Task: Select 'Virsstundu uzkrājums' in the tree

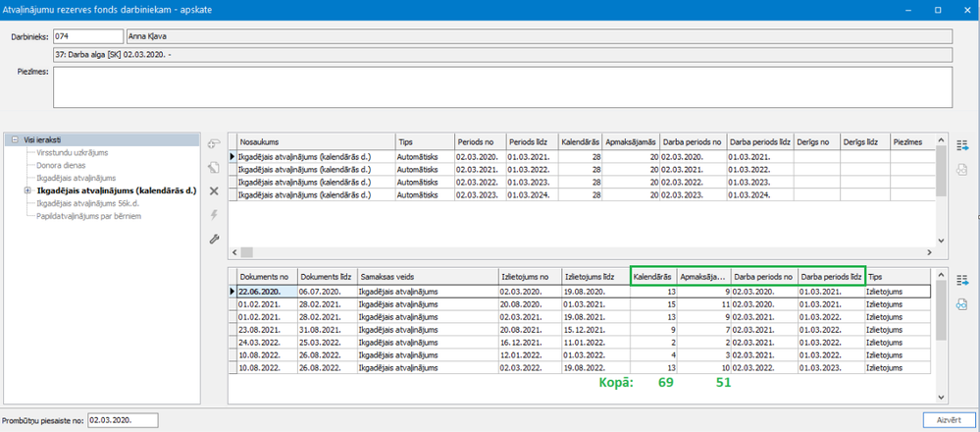Action: point(72,152)
